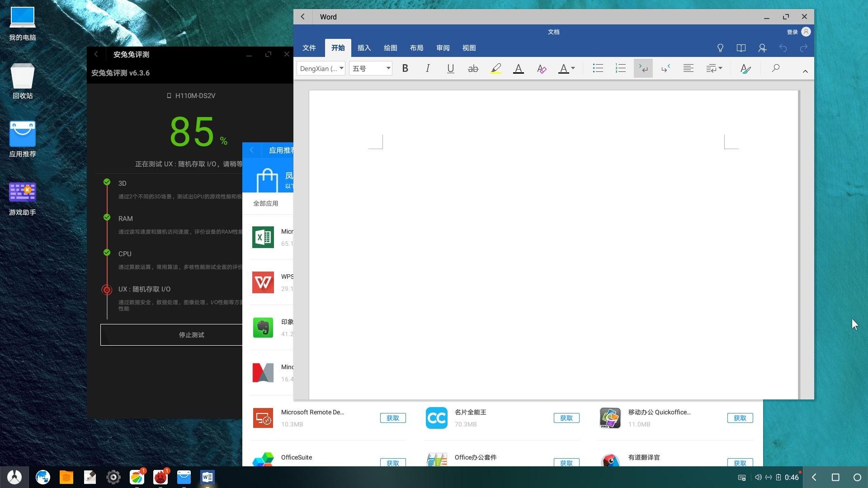The width and height of the screenshot is (868, 488).
Task: Click into the blank Word document page
Action: tap(554, 244)
